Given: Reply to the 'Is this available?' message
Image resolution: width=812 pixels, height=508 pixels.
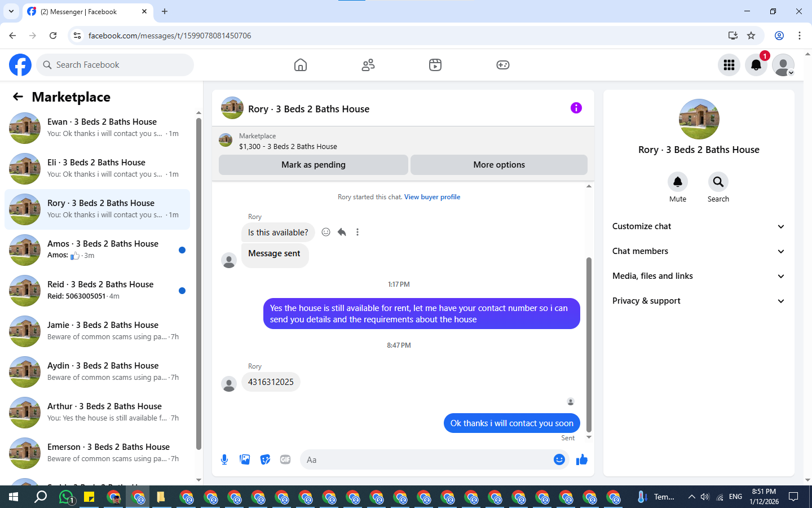Looking at the screenshot, I should (342, 232).
